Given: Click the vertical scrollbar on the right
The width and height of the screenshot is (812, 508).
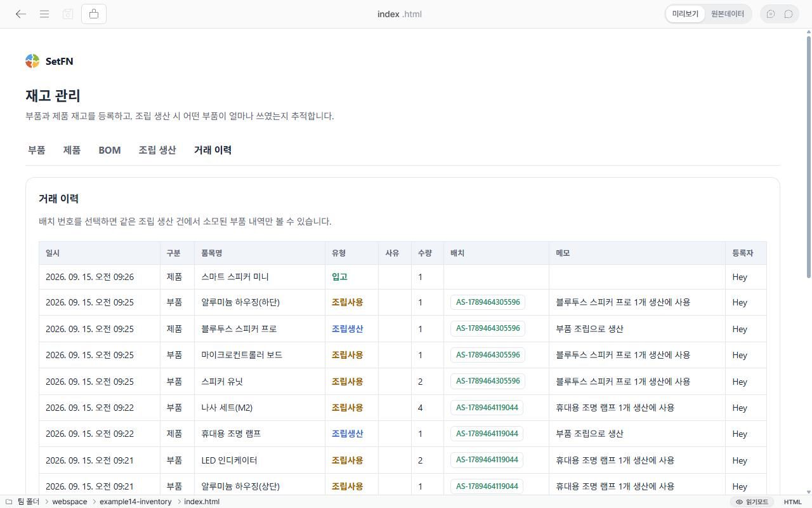Looking at the screenshot, I should 808,156.
